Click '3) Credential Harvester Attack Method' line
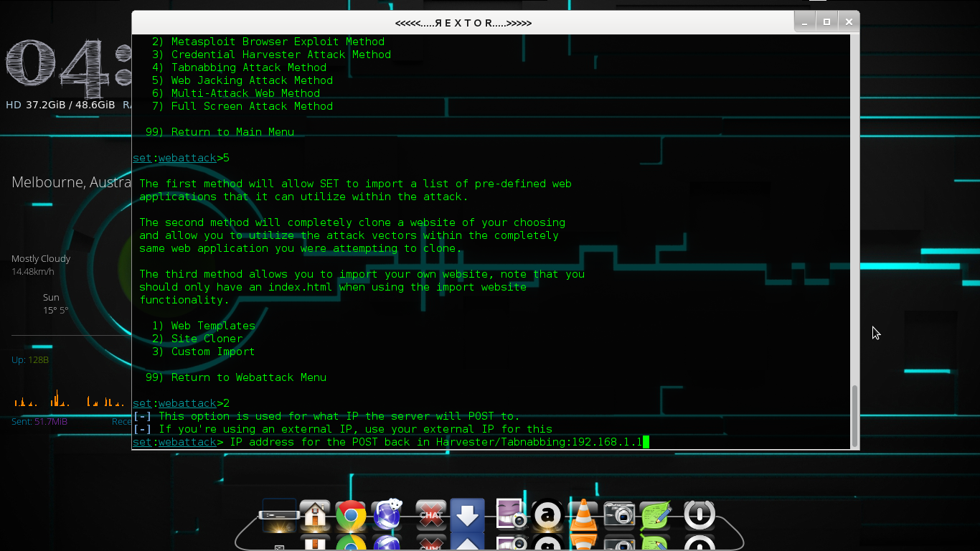The height and width of the screenshot is (551, 980). [x=271, y=55]
